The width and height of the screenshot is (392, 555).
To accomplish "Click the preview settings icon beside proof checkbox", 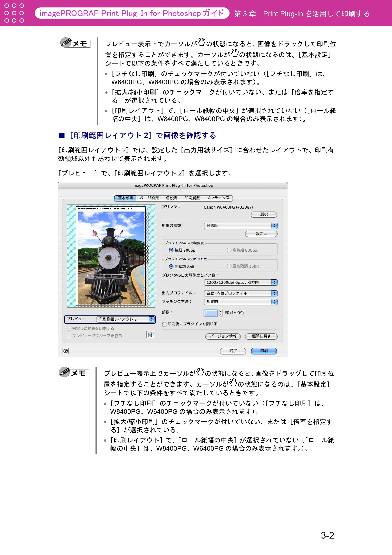I will [x=151, y=334].
